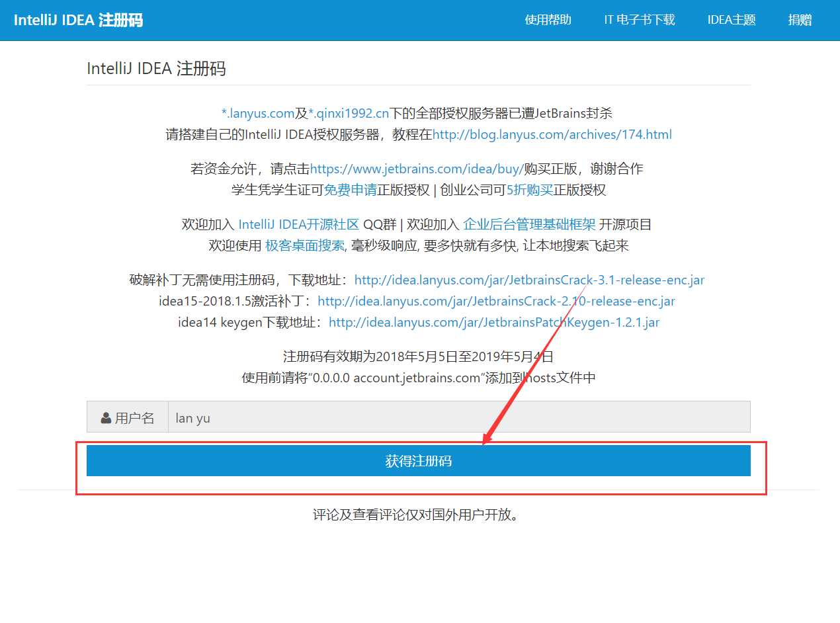This screenshot has height=623, width=840.
Task: Open the blog.lanyus.com archives 174 tutorial link
Action: 552,134
